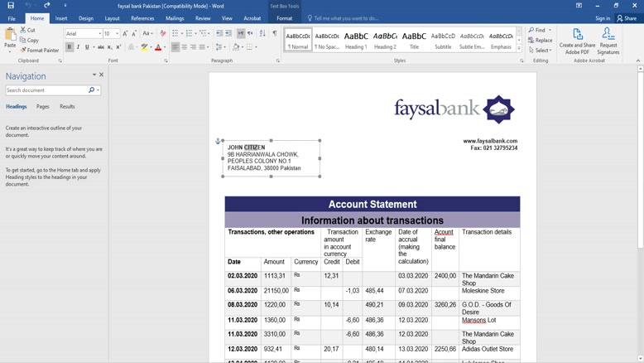Image resolution: width=644 pixels, height=363 pixels.
Task: Click the Cut icon
Action: coord(23,30)
